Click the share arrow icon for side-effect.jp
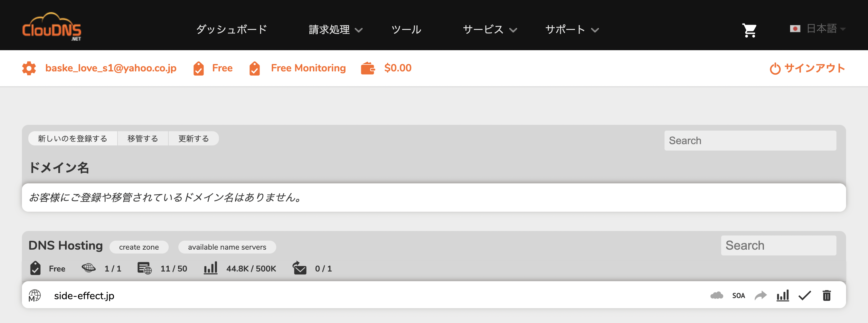Image resolution: width=868 pixels, height=323 pixels. (760, 295)
